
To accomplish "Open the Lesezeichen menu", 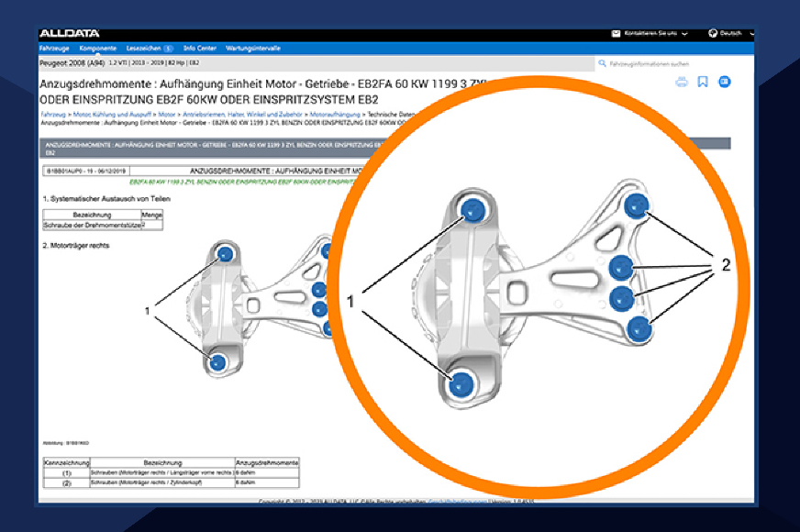I will point(143,49).
